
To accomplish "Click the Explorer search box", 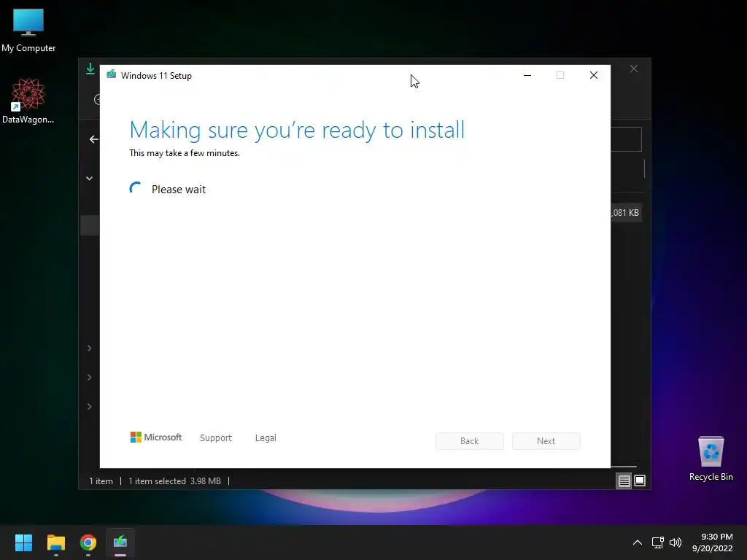I will pyautogui.click(x=627, y=139).
